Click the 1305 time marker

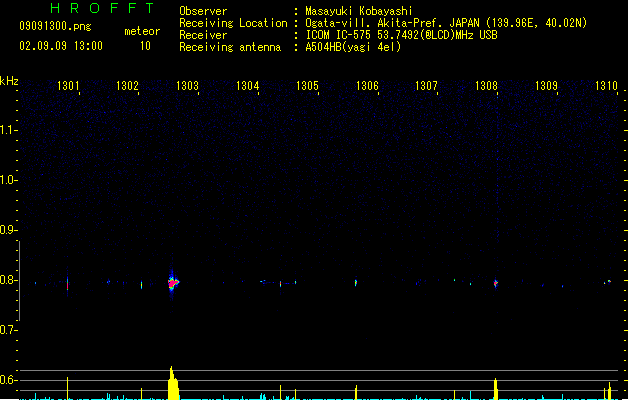[x=307, y=86]
